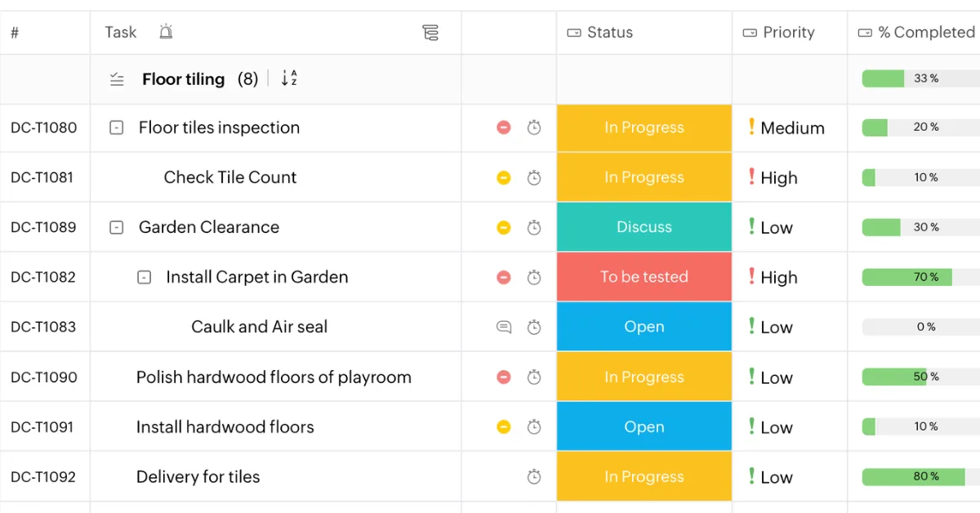Click the timer icon on Delivery for tiles row
Image resolution: width=980 pixels, height=513 pixels.
pos(535,476)
